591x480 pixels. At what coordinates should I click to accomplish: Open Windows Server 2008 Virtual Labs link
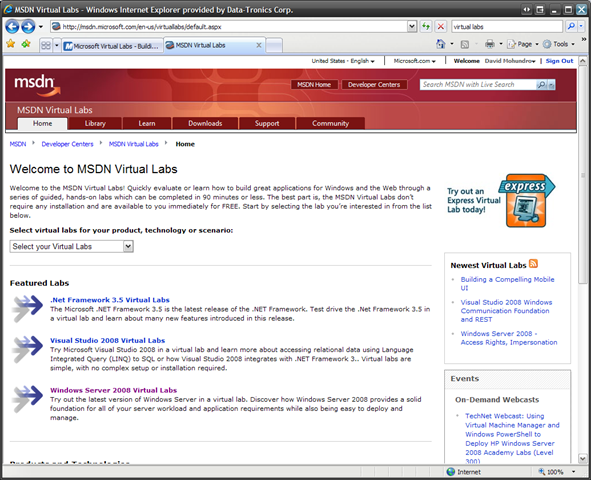coord(113,390)
